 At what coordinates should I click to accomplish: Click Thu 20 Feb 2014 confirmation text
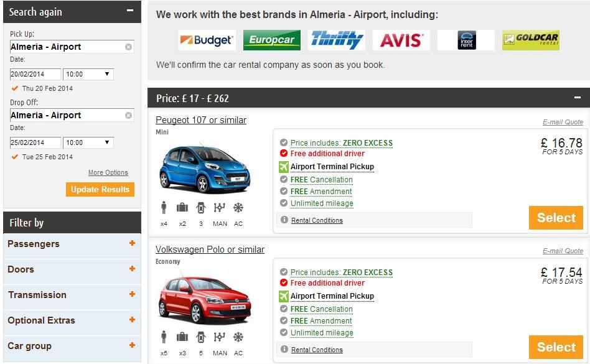pos(47,88)
